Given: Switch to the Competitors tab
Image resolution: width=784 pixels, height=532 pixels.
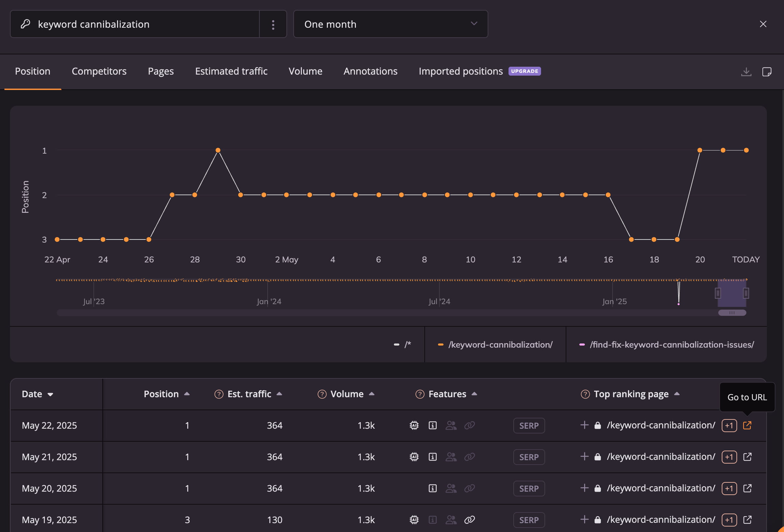Looking at the screenshot, I should [99, 71].
